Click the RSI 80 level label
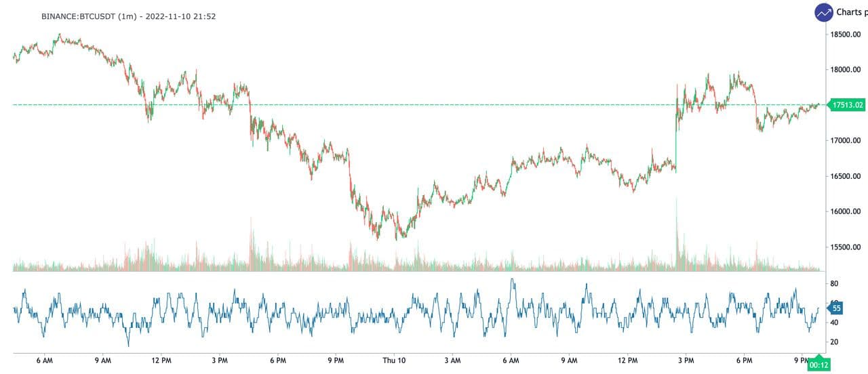Screen dimensions: 868x374 click(835, 284)
